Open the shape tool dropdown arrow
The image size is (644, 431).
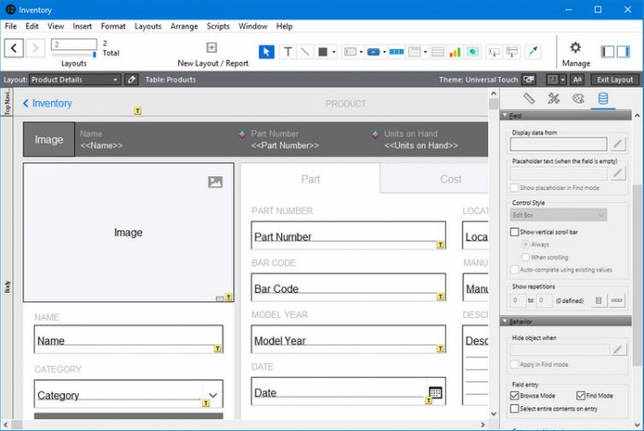pyautogui.click(x=334, y=52)
